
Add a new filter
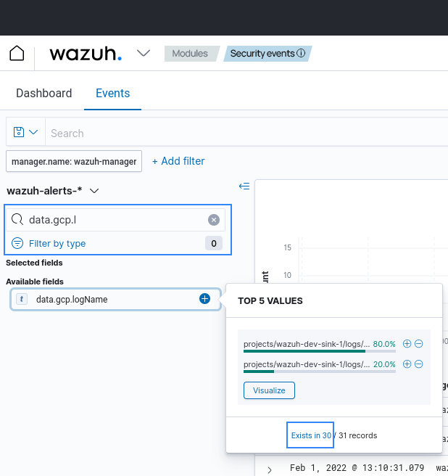pyautogui.click(x=178, y=161)
